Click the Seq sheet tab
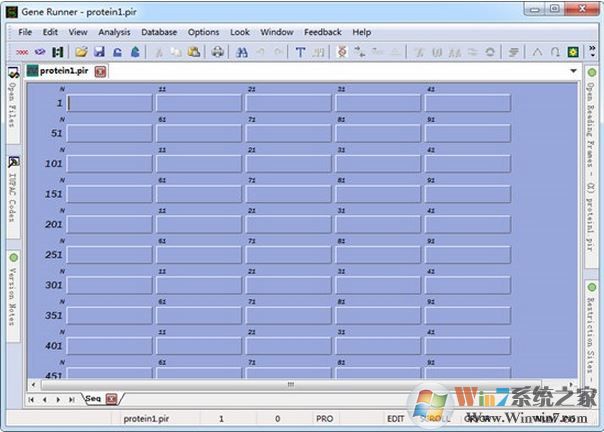This screenshot has height=432, width=604. pos(93,398)
